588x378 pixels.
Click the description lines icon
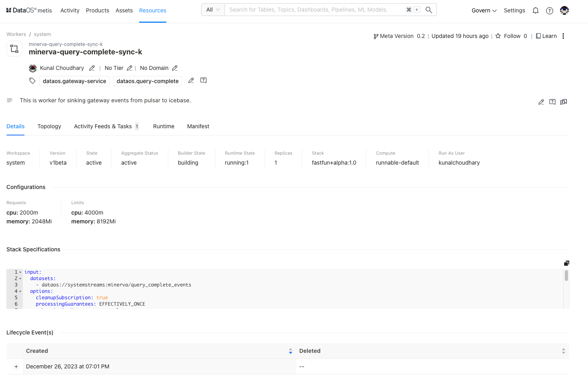coord(10,100)
